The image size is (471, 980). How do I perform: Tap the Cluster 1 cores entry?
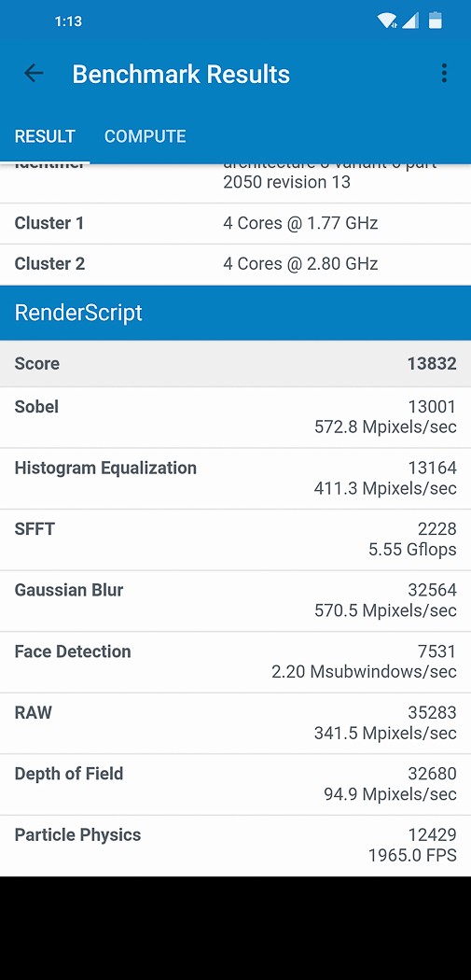pyautogui.click(x=235, y=223)
